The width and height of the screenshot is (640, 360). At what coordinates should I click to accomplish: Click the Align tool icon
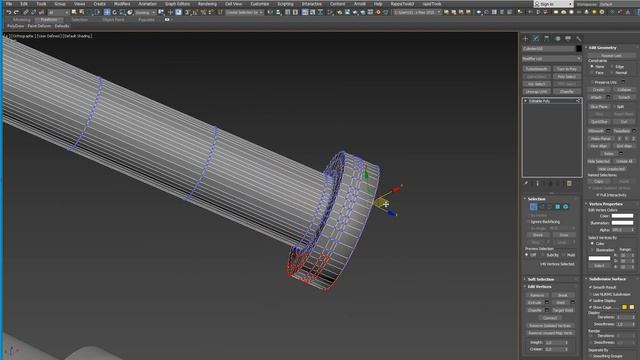pos(278,12)
